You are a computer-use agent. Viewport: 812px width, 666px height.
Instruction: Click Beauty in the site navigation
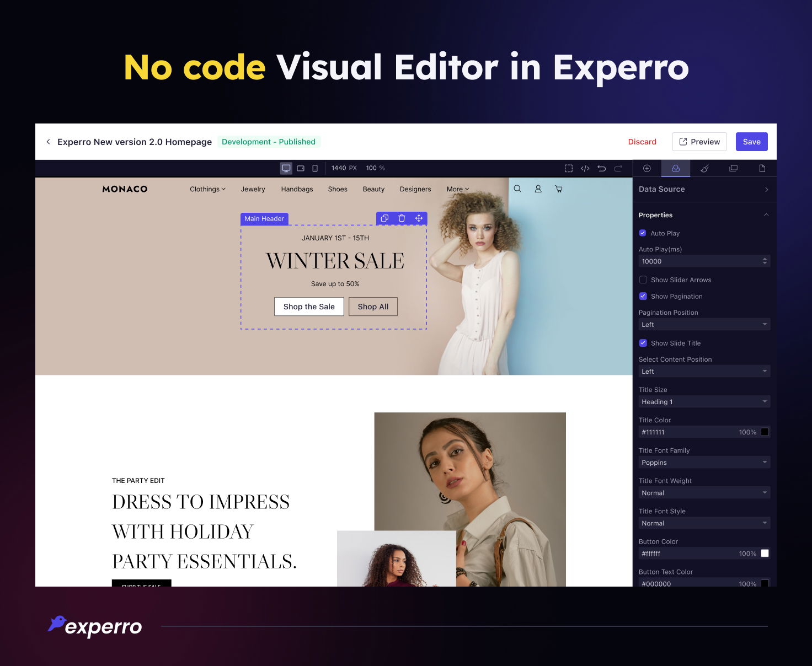coord(373,189)
